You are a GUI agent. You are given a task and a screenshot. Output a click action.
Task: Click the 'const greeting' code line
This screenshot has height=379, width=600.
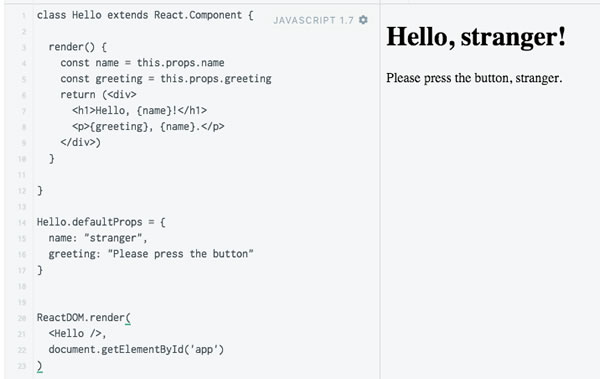[x=166, y=79]
